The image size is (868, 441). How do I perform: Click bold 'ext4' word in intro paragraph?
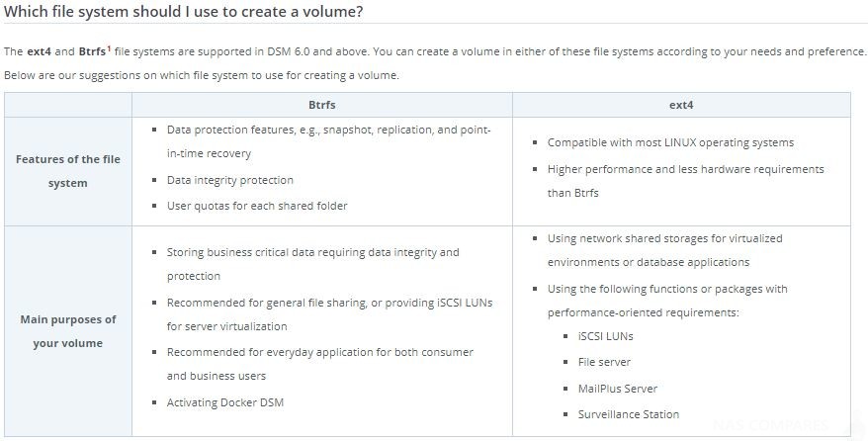point(40,51)
